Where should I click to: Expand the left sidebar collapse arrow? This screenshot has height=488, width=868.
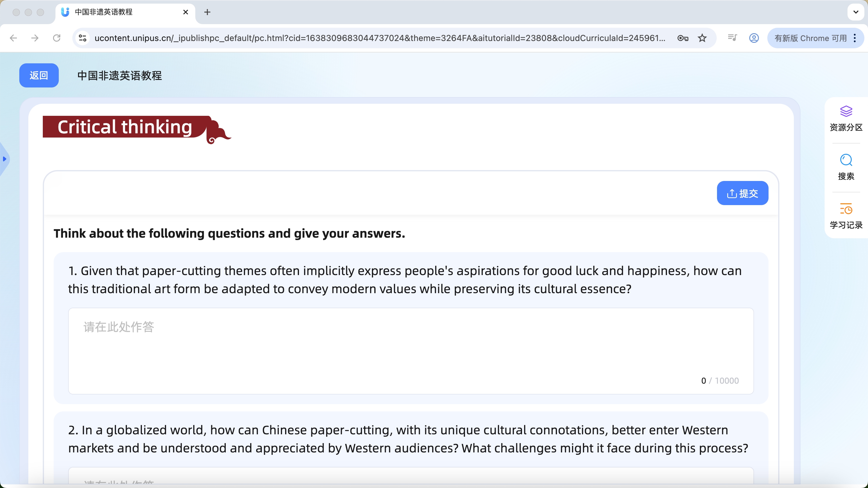[x=5, y=159]
